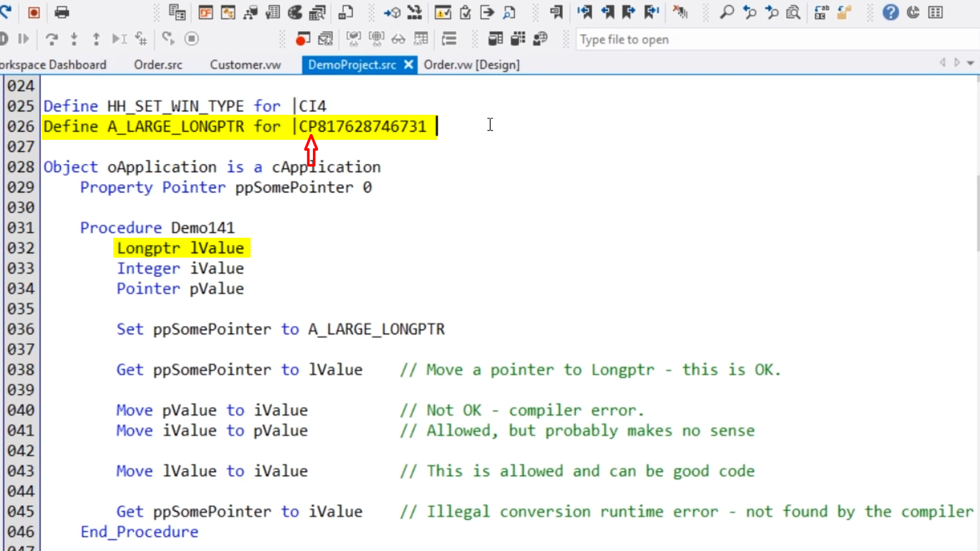This screenshot has width=980, height=551.
Task: Click the red stop recording toolbar icon
Action: click(34, 12)
